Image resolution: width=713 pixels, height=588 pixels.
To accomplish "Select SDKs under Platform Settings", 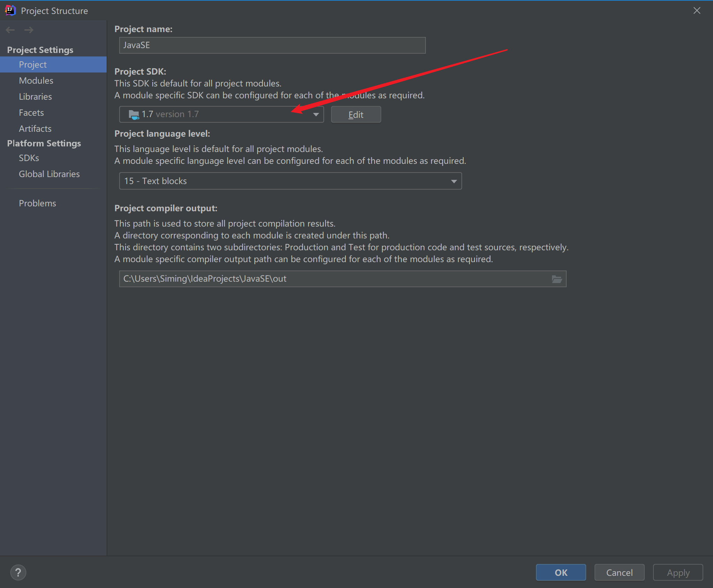I will tap(29, 158).
